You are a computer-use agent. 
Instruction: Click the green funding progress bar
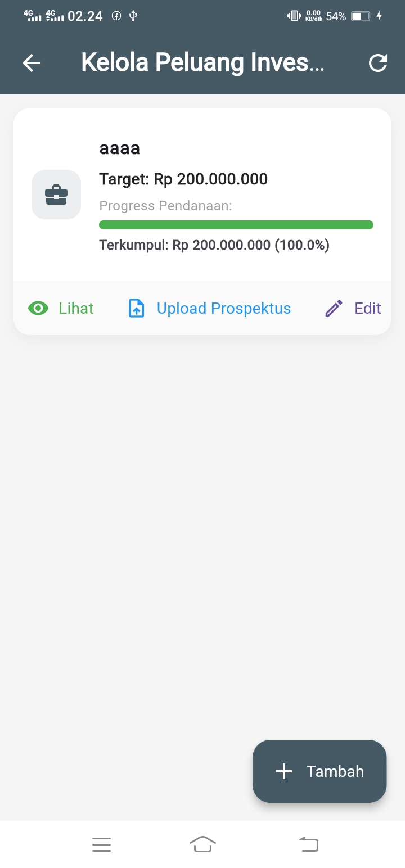[236, 225]
